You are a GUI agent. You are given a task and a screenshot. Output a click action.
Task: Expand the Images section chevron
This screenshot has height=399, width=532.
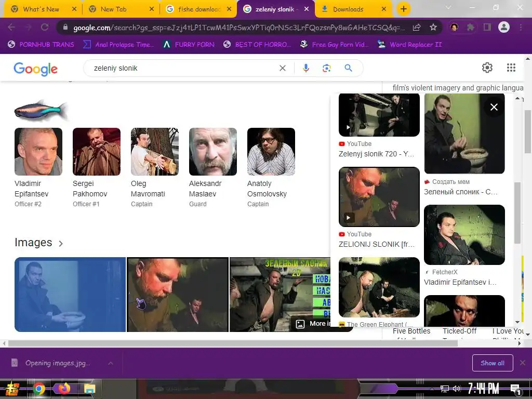coord(61,243)
